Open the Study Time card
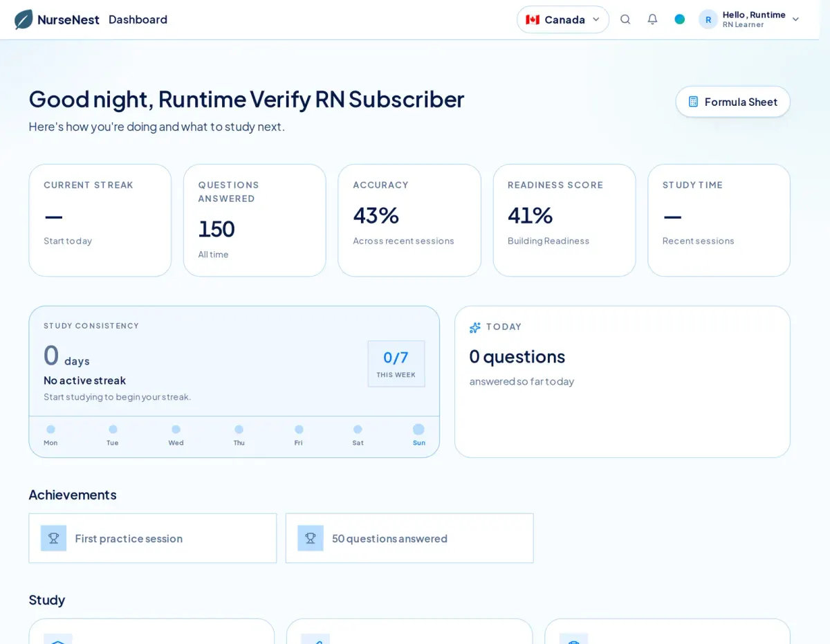 click(x=719, y=220)
